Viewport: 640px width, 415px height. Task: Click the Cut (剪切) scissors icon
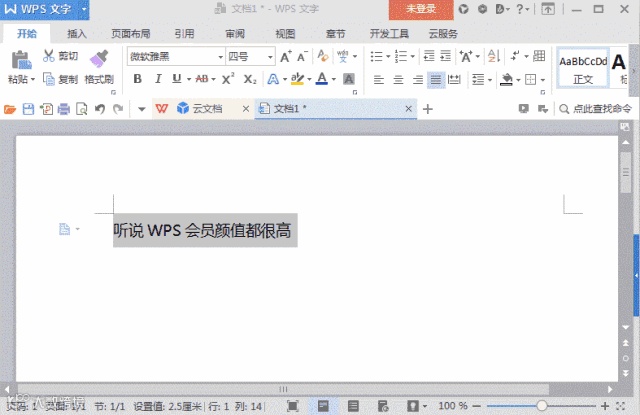[49, 55]
